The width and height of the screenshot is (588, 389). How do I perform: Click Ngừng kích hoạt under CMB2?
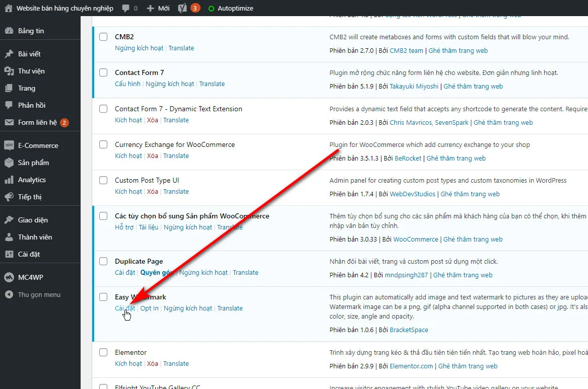coord(139,48)
